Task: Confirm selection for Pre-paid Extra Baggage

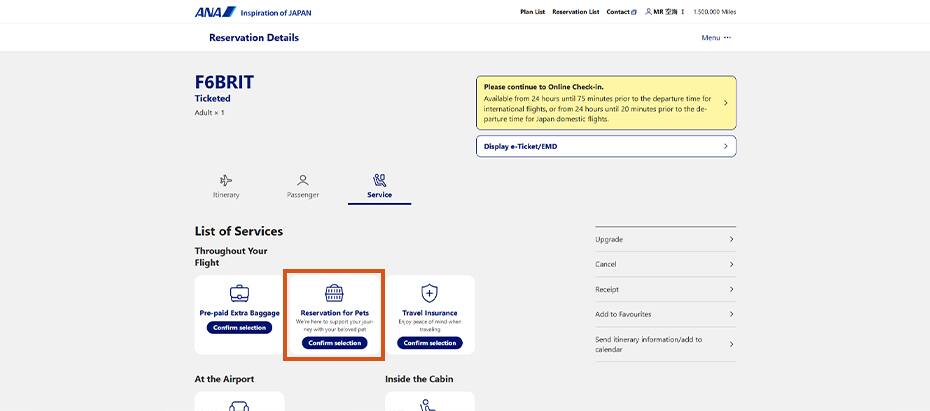Action: coord(240,328)
